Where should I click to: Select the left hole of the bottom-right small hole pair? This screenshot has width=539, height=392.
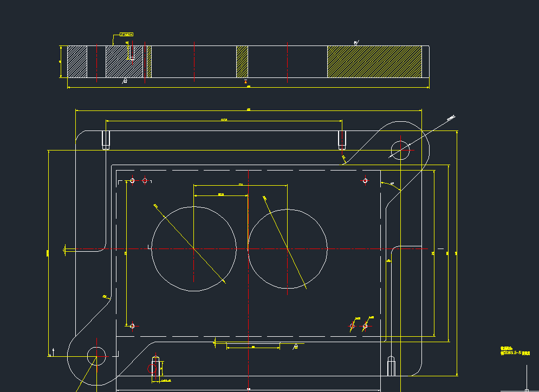352,326
